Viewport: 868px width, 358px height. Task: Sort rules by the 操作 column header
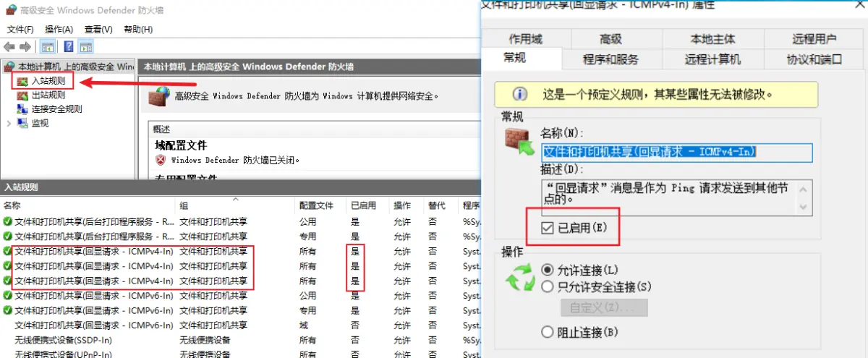pyautogui.click(x=405, y=205)
